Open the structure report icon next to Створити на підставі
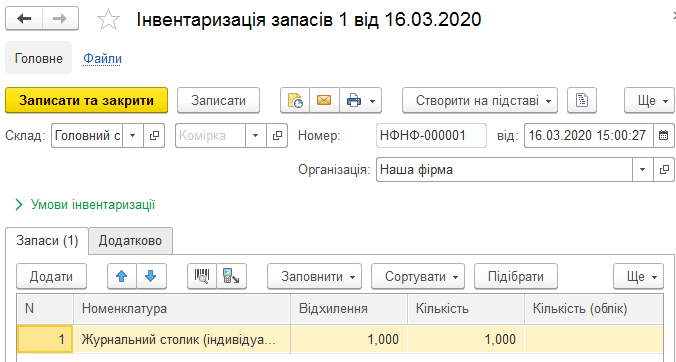The image size is (676, 362). coord(582,100)
